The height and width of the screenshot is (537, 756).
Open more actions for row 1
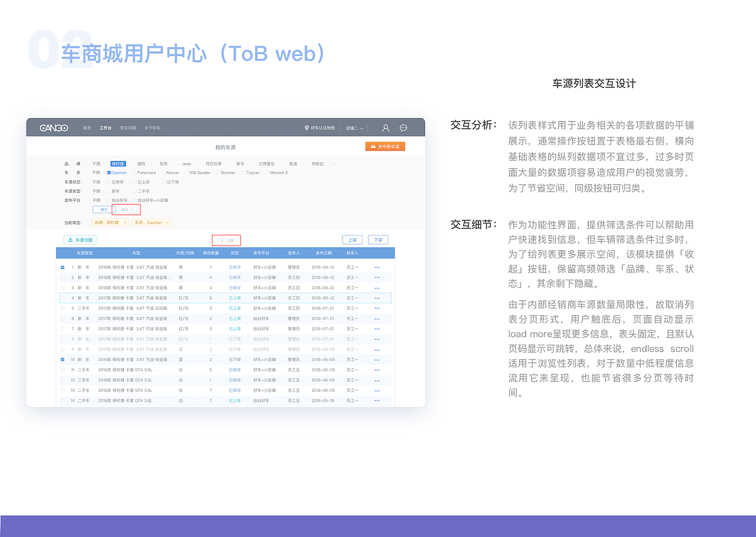click(377, 267)
